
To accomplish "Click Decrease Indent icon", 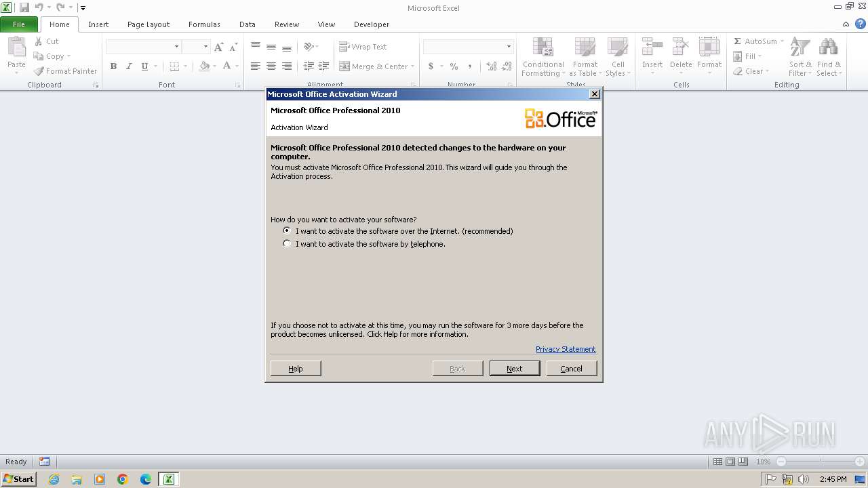I will click(309, 66).
